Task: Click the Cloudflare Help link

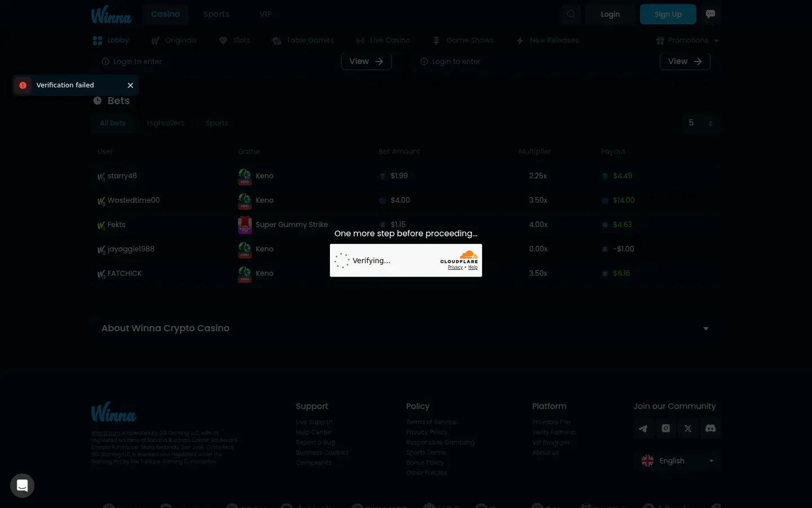Action: pyautogui.click(x=473, y=268)
